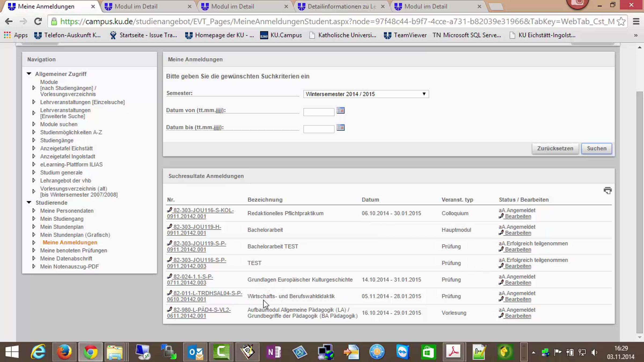
Task: Expand the Studiengänge tree arrow
Action: [x=34, y=140]
